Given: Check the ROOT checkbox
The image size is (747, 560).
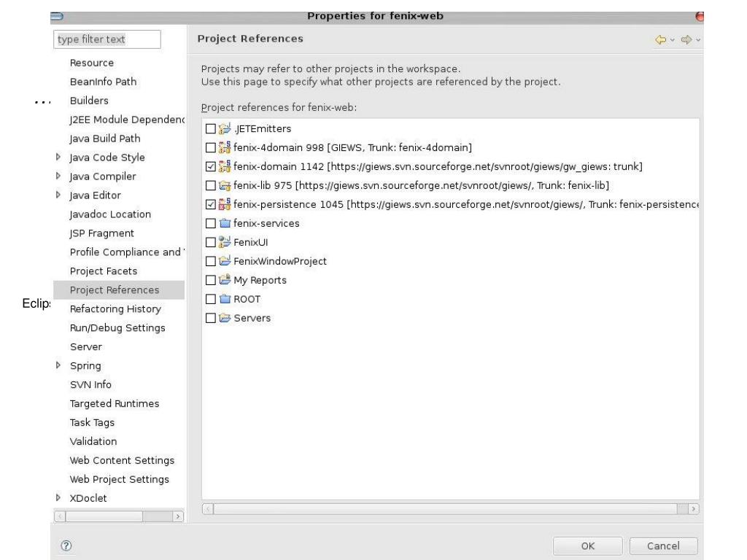Looking at the screenshot, I should [x=211, y=299].
